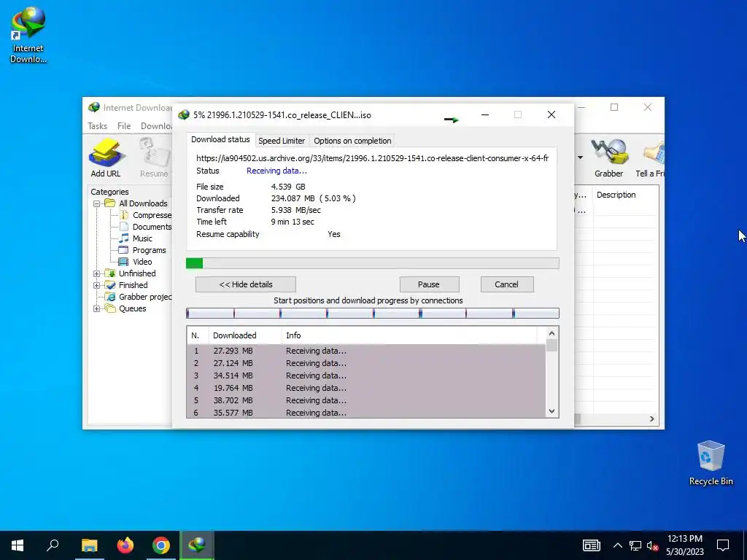The height and width of the screenshot is (560, 747).
Task: Select the Music category
Action: point(136,238)
